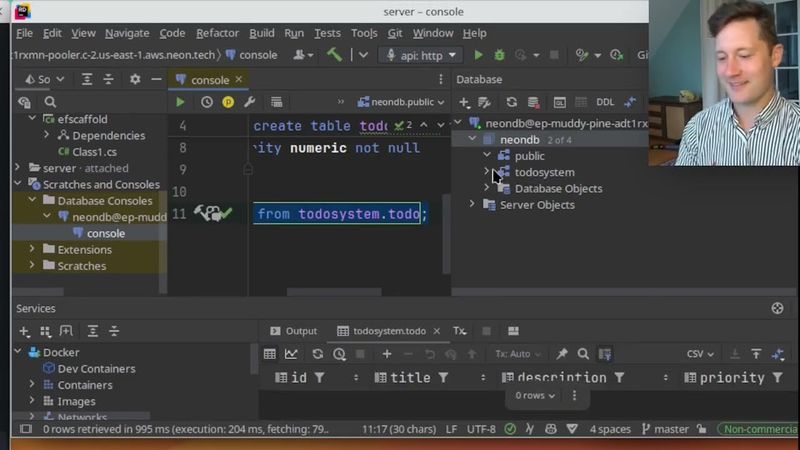Image resolution: width=800 pixels, height=450 pixels.
Task: Build solution with the hammer icon
Action: tap(334, 55)
